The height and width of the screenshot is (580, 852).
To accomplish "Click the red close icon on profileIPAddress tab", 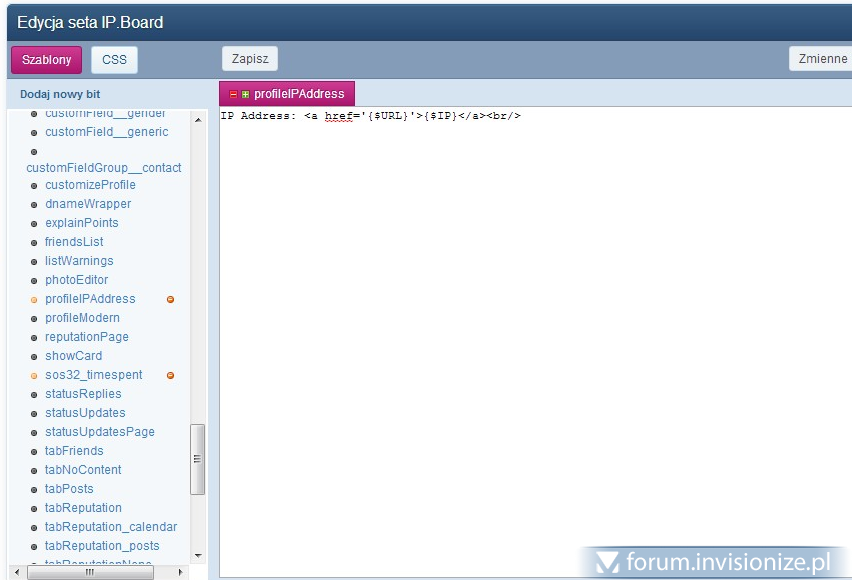I will click(x=233, y=94).
